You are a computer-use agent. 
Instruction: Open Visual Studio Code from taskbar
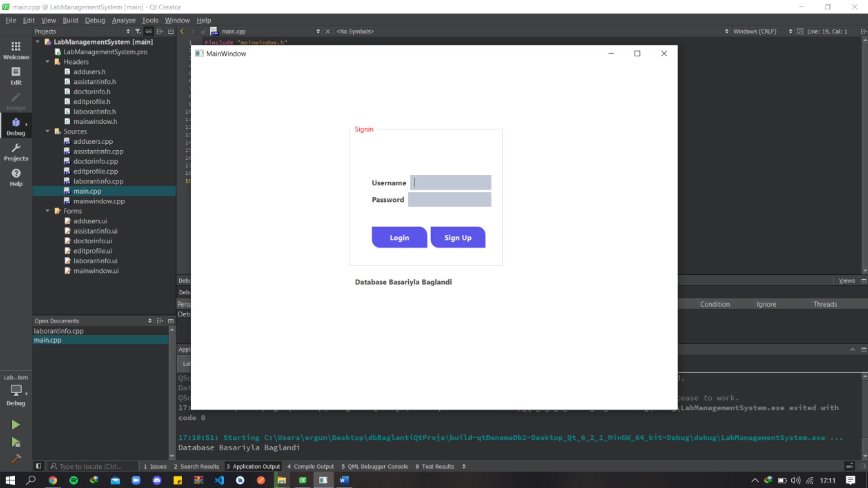coord(219,480)
